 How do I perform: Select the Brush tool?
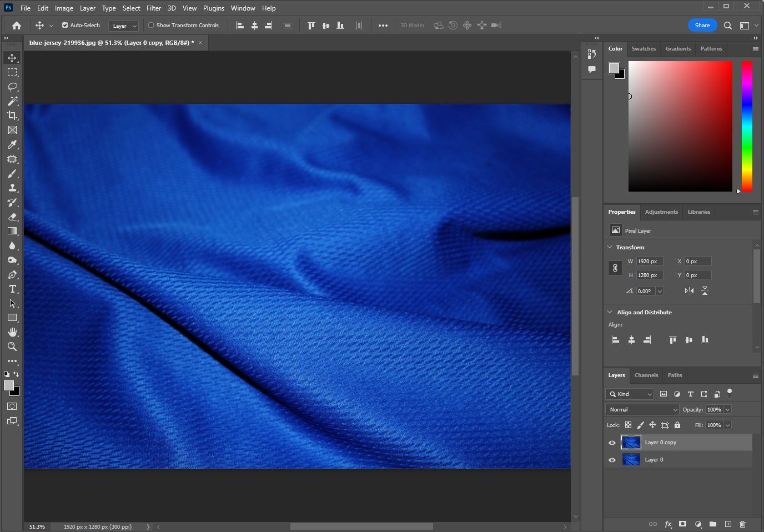point(12,173)
